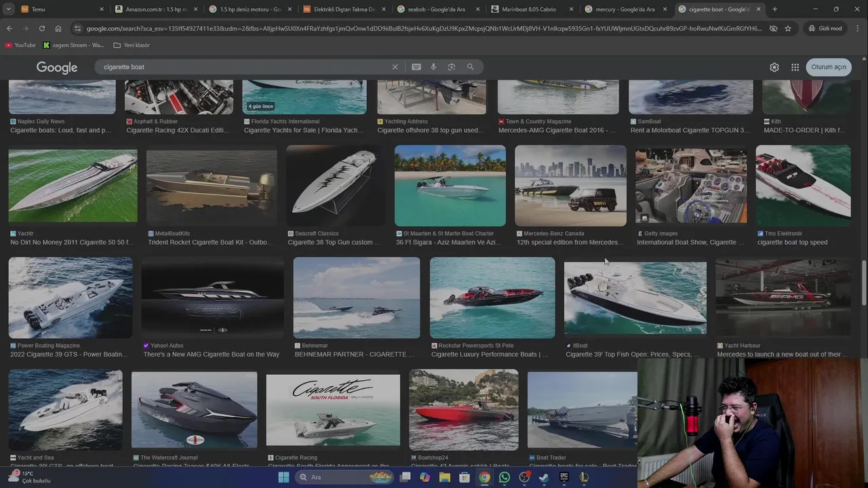868x488 pixels.
Task: Open the 2022 Cigarette 39 GTS image
Action: coord(71,298)
